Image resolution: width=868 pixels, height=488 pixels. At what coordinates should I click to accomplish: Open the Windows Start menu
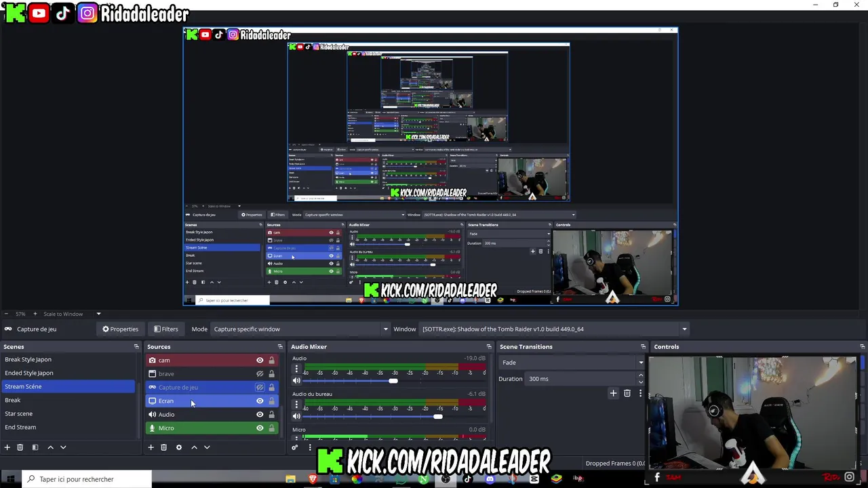coord(10,479)
